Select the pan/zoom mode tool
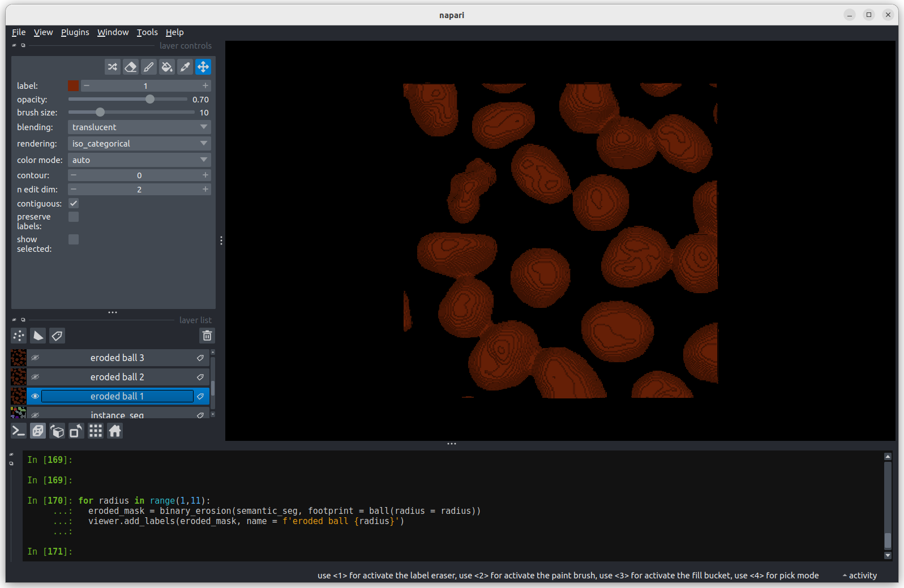 (x=203, y=67)
